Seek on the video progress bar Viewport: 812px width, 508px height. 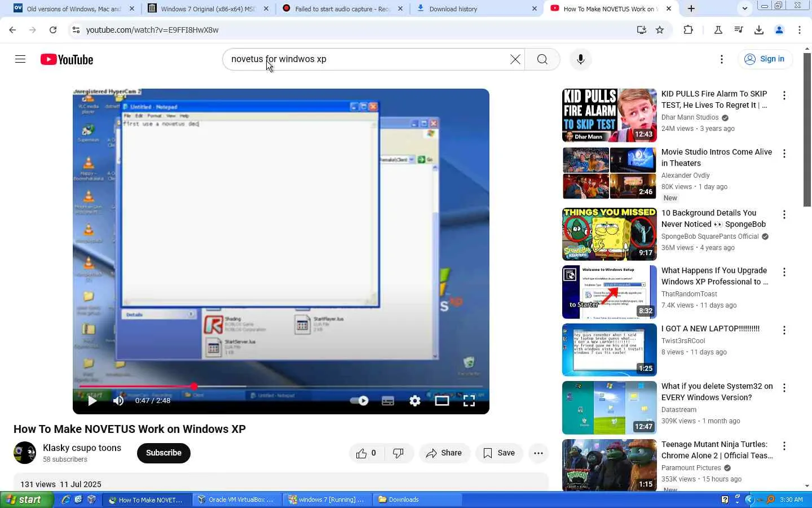coord(281,387)
